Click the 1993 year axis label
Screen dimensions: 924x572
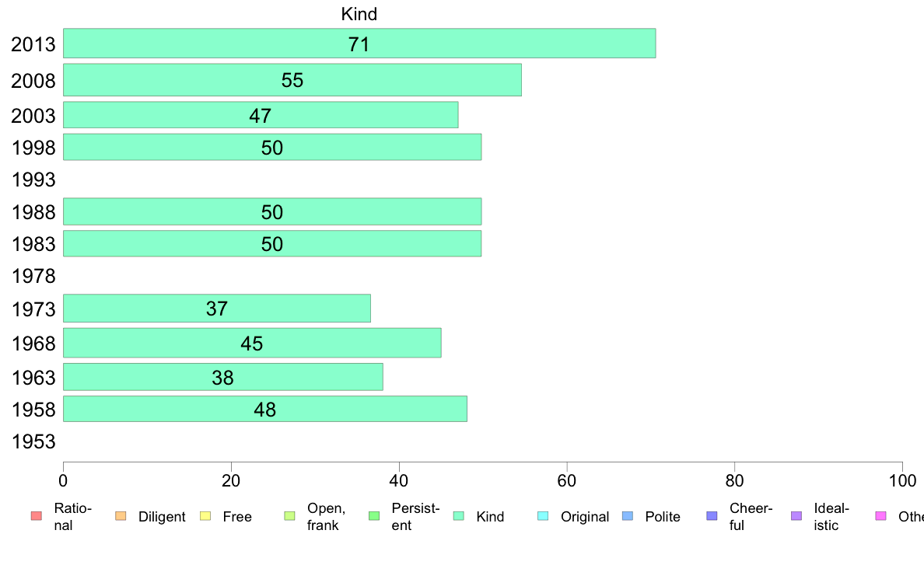(x=33, y=180)
